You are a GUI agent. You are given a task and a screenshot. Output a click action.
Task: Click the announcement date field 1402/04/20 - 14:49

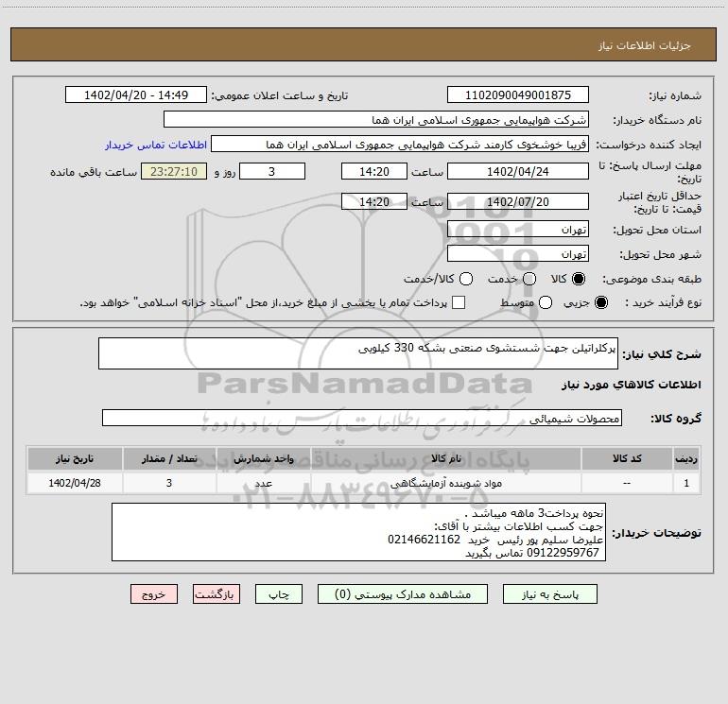pos(136,94)
